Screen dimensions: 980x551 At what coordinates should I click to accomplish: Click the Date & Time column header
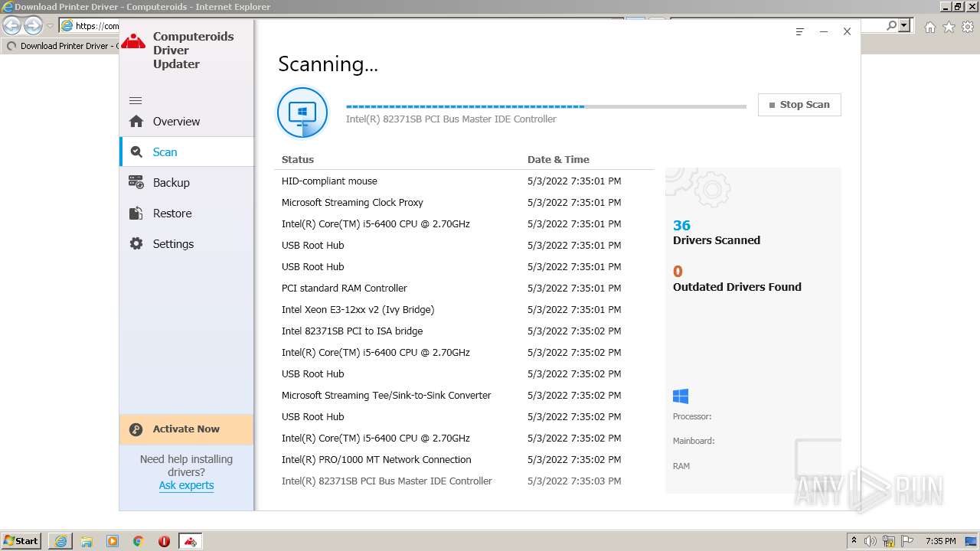pos(558,159)
